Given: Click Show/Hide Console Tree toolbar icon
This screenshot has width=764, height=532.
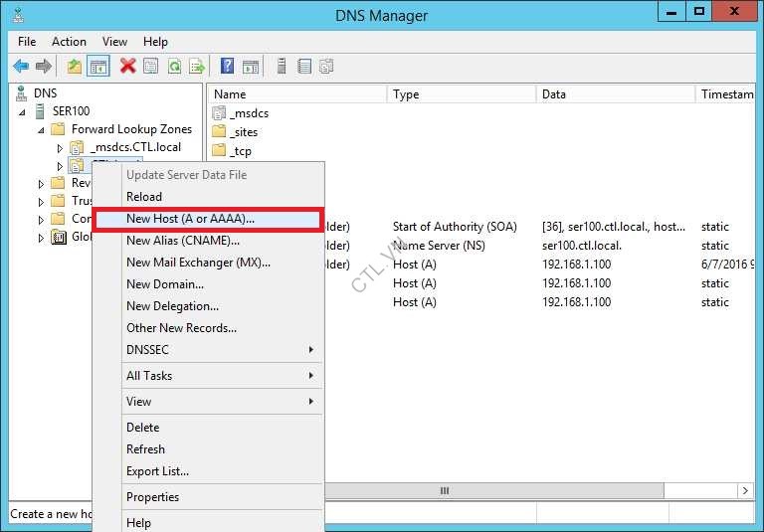Looking at the screenshot, I should point(98,67).
